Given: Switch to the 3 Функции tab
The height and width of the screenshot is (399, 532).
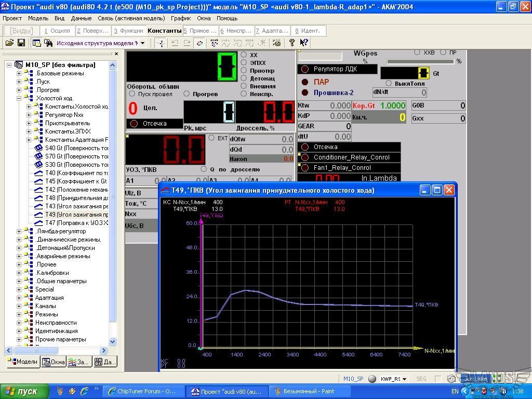Looking at the screenshot, I should (x=128, y=31).
